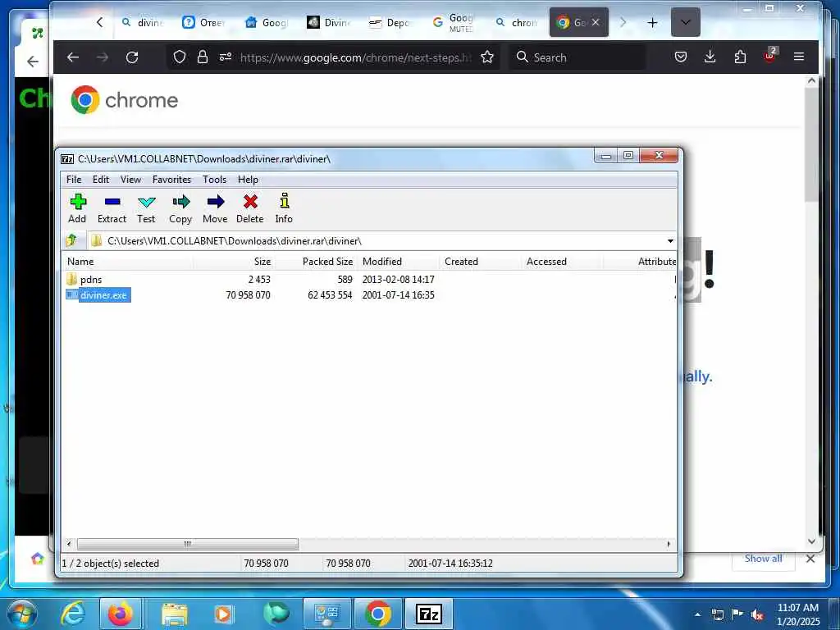Switch to the 'chrom' search tab
Screen dimensions: 840x630
[x=517, y=22]
